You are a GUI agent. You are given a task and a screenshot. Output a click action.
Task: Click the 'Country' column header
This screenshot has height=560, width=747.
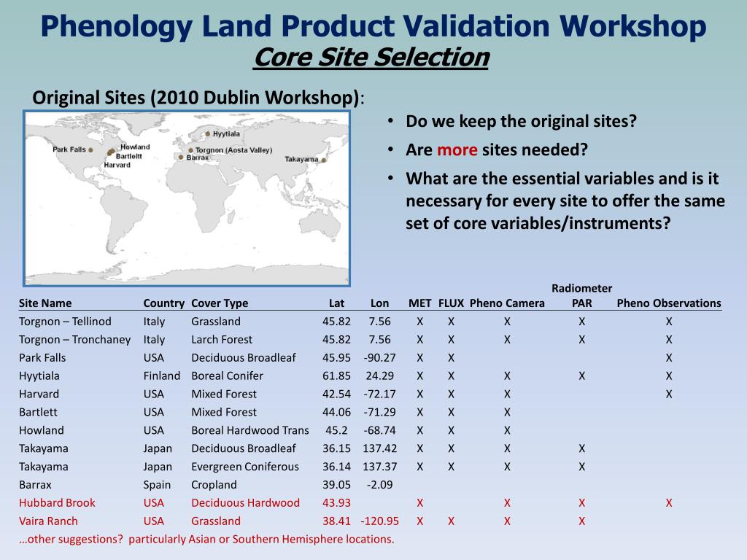164,303
